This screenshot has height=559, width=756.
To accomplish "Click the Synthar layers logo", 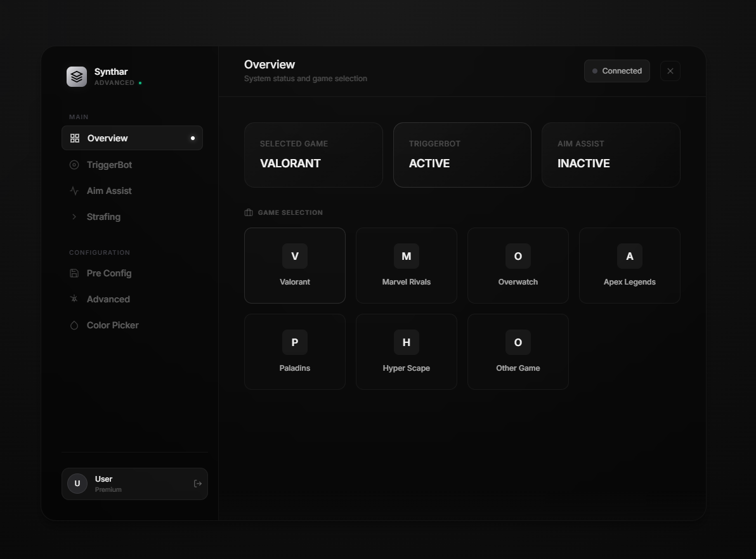I will [76, 76].
